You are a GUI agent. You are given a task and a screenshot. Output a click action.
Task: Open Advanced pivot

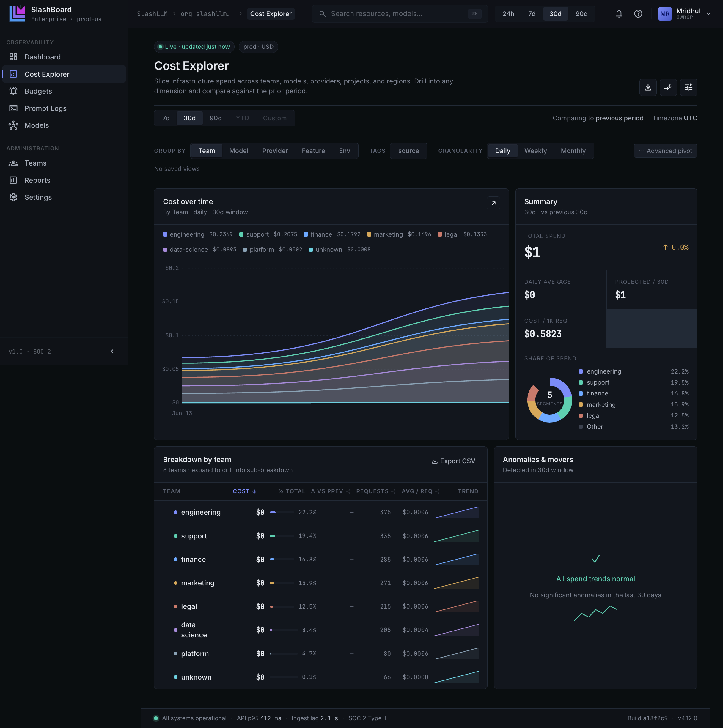pyautogui.click(x=665, y=151)
